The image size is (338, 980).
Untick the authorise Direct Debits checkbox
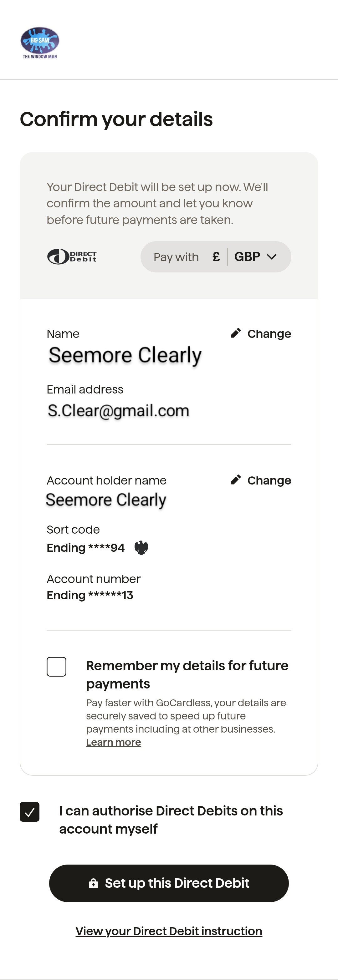click(30, 811)
